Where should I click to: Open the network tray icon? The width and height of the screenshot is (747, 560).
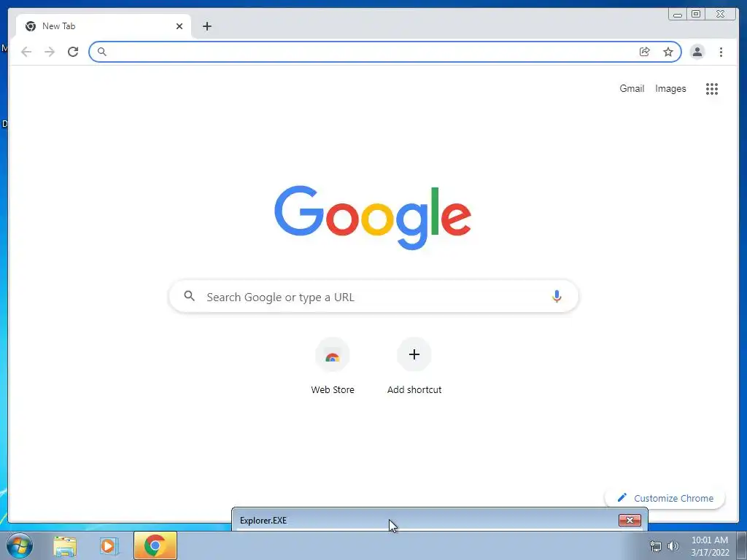tap(656, 546)
